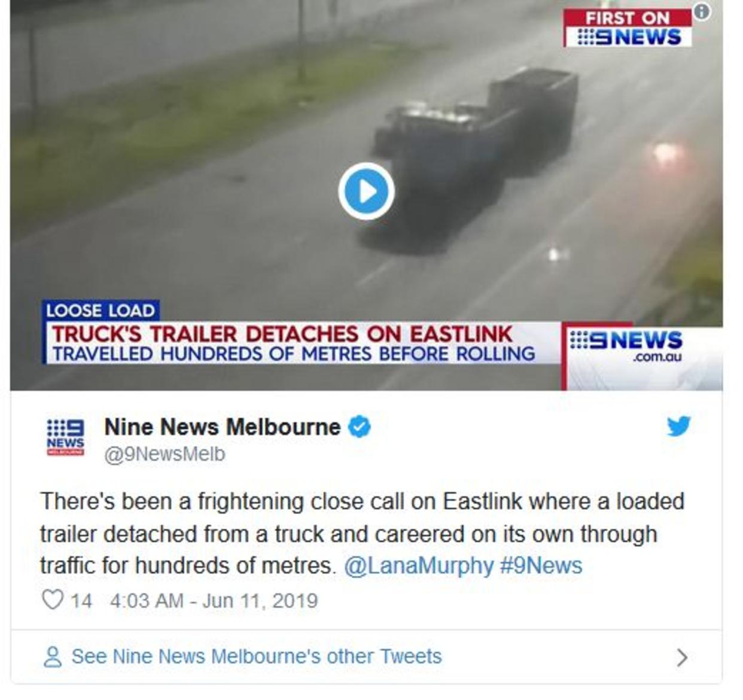The image size is (743, 700).
Task: Click the info icon on the video corner
Action: tap(702, 11)
